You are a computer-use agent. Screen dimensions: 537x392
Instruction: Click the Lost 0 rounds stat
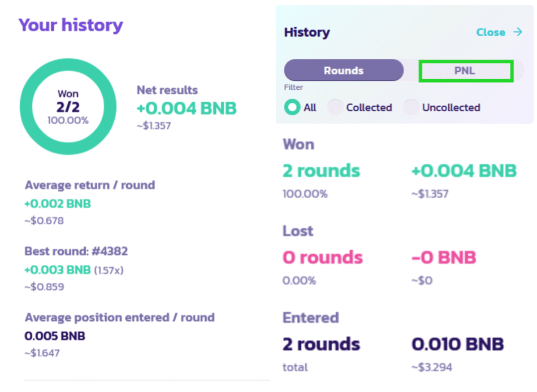[x=323, y=258]
